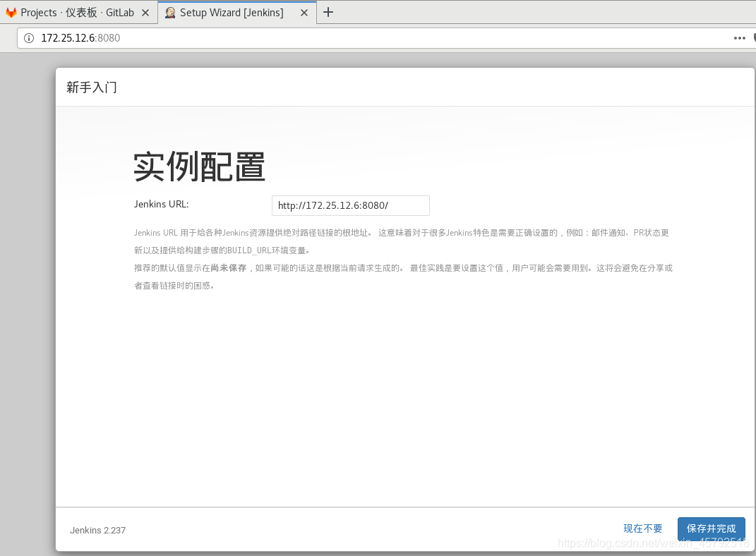Click the Jenkins URL: label
Image resolution: width=756 pixels, height=556 pixels.
click(161, 205)
